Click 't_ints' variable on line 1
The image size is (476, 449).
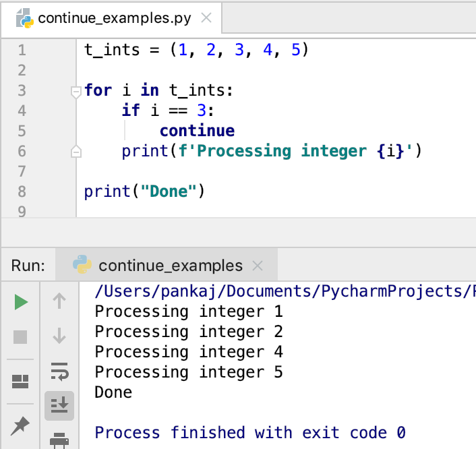click(x=112, y=50)
